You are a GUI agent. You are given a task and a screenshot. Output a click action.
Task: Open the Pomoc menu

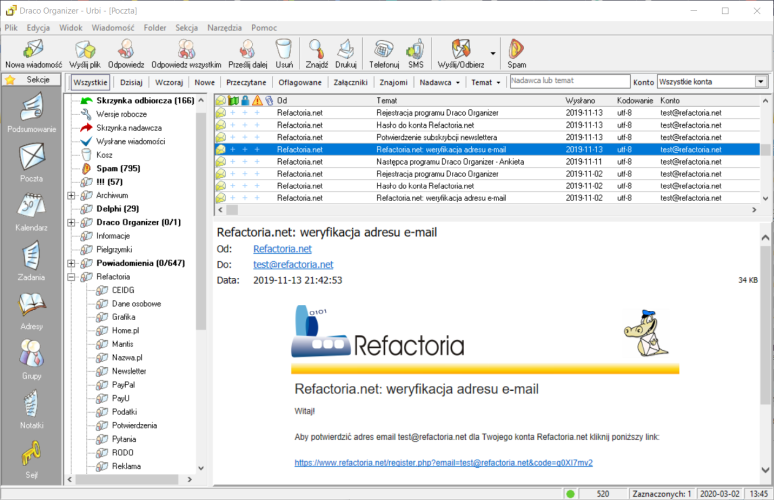click(x=264, y=28)
